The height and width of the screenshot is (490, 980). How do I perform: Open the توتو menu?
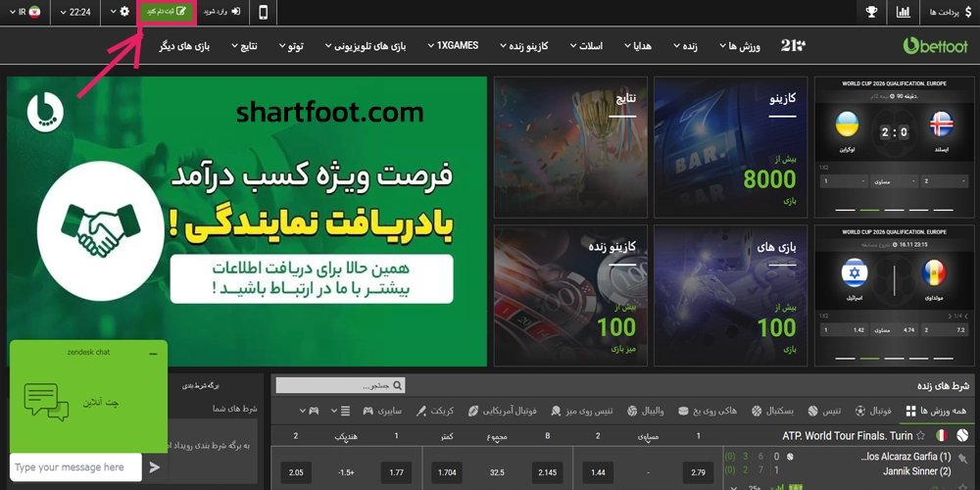291,46
